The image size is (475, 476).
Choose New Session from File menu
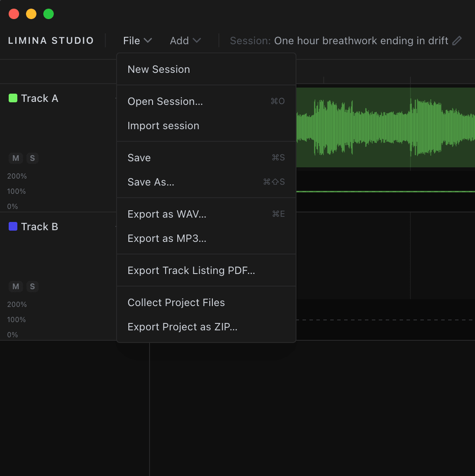(206, 69)
